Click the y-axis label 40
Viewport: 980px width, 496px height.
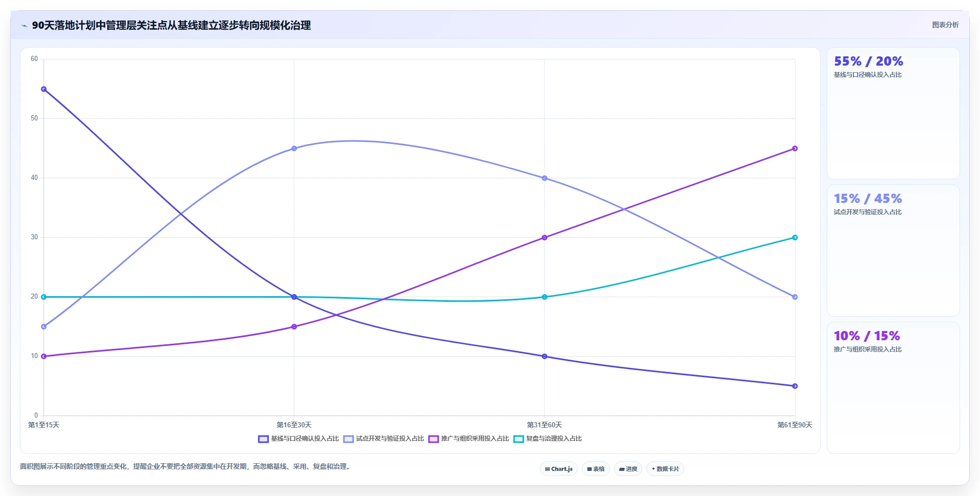tap(34, 178)
